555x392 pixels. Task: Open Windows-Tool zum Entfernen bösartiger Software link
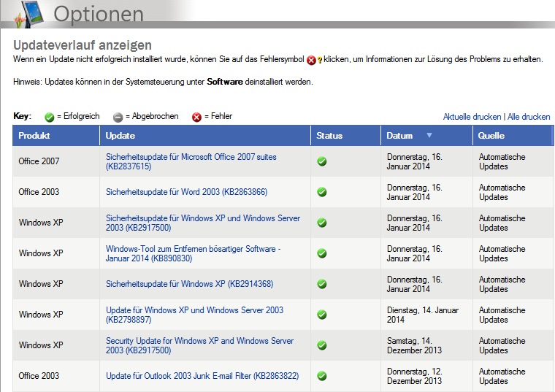pos(193,253)
